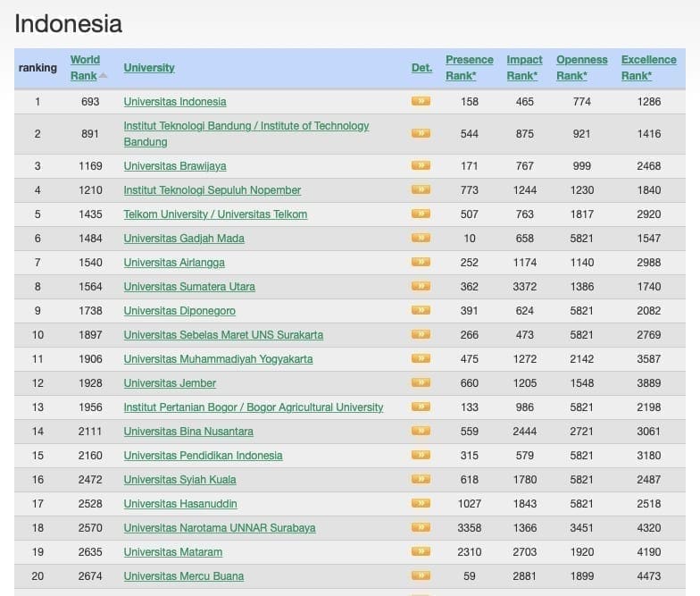Select excellence rank value 4473
This screenshot has width=700, height=596.
click(x=648, y=575)
